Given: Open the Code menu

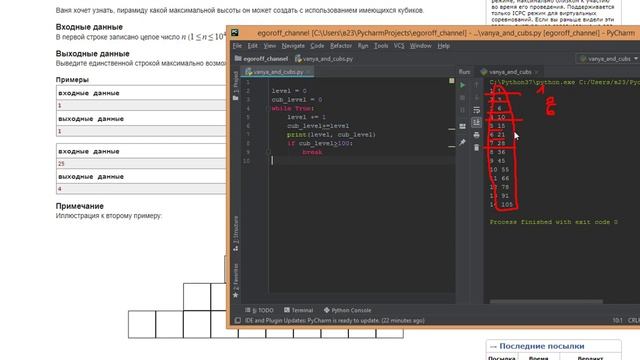Looking at the screenshot, I should 317,46.
